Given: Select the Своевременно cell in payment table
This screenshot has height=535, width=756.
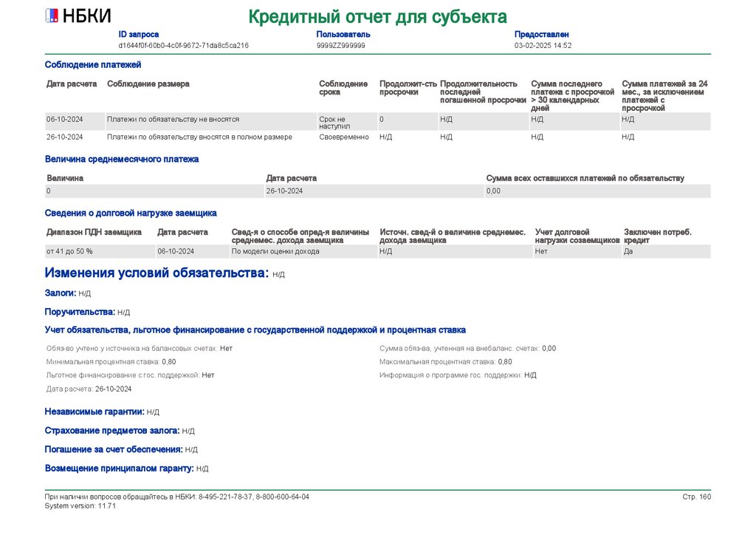Looking at the screenshot, I should click(x=344, y=137).
